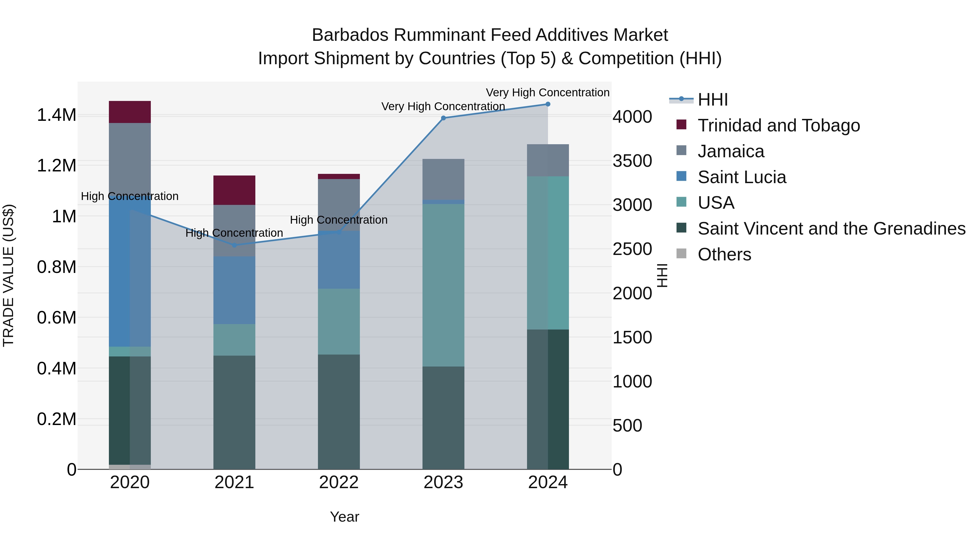Click the 2024 Saint Vincent bar segment

548,400
